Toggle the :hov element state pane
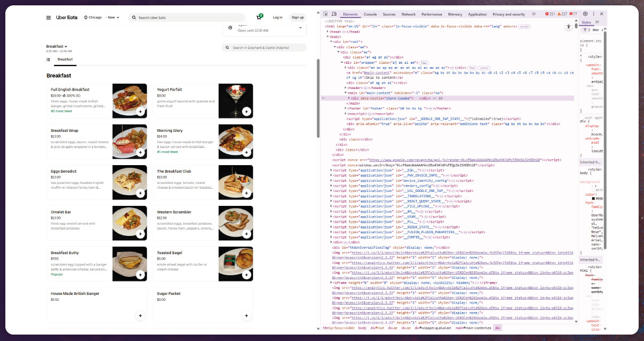Image resolution: width=644 pixels, height=341 pixels. click(x=595, y=29)
